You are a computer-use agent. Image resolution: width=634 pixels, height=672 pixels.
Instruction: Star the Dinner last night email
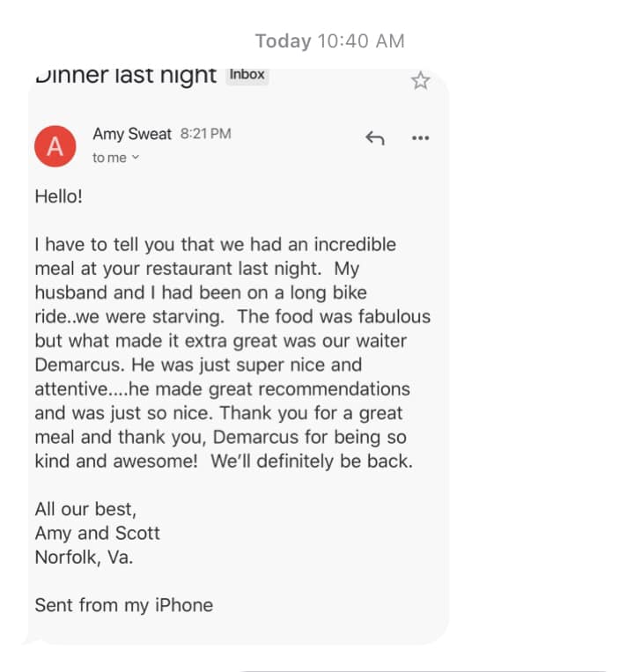pyautogui.click(x=420, y=80)
